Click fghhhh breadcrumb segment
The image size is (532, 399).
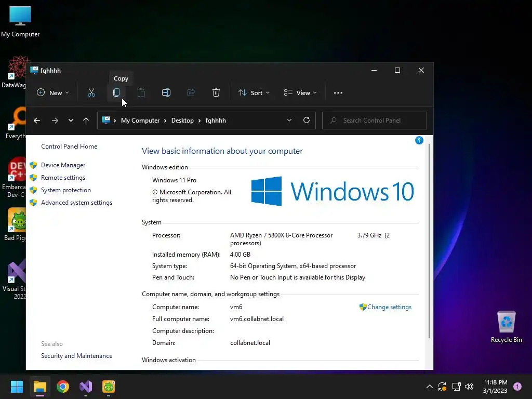[x=216, y=121]
